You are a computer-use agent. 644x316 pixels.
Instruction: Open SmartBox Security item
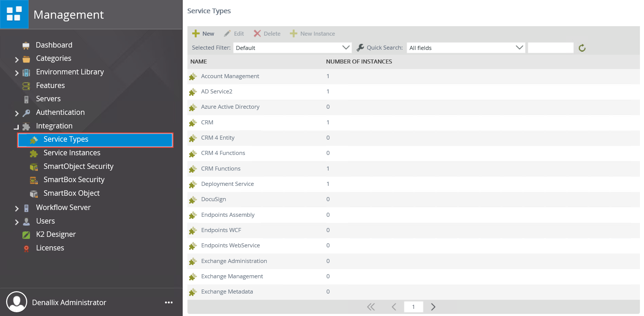[74, 180]
